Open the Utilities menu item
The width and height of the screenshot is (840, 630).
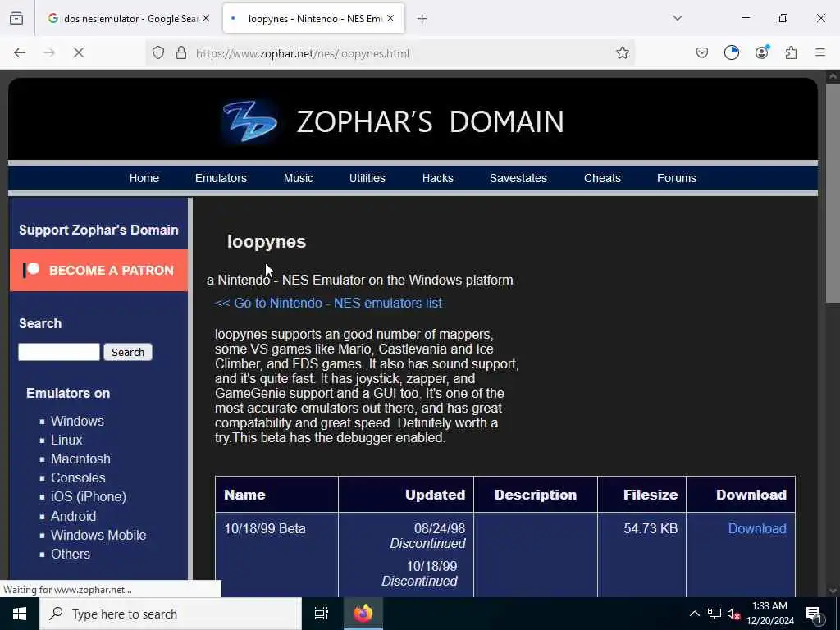pyautogui.click(x=367, y=178)
